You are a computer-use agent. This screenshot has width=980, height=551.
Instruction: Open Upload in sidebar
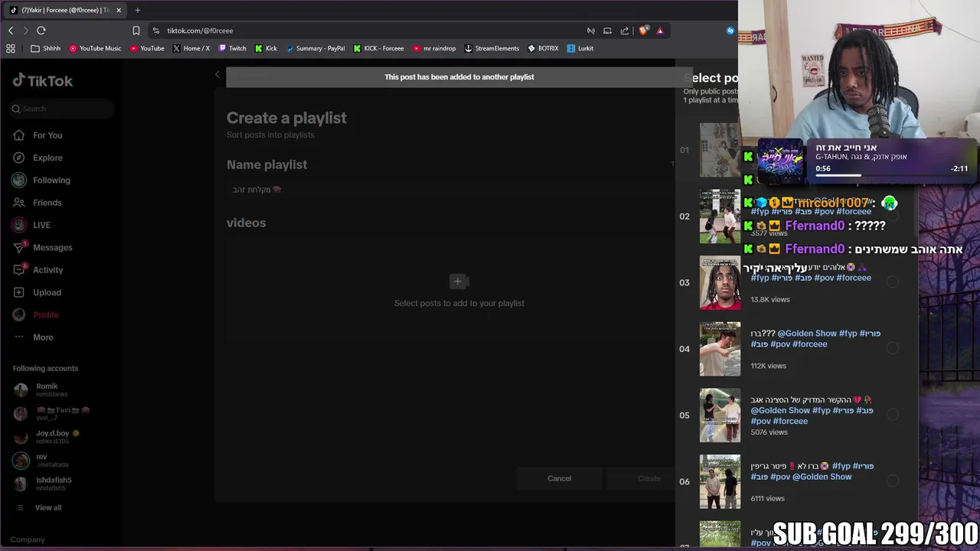pos(47,292)
